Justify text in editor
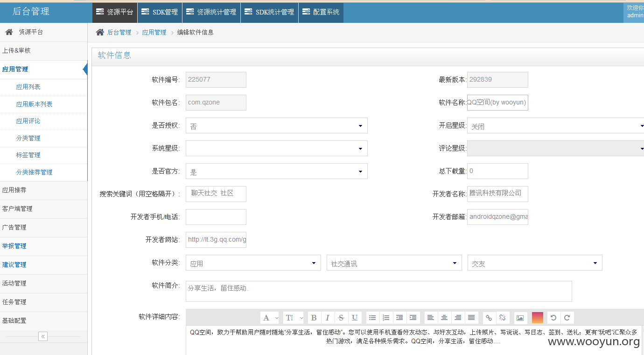Screen dimensions: 644x355 [471, 318]
